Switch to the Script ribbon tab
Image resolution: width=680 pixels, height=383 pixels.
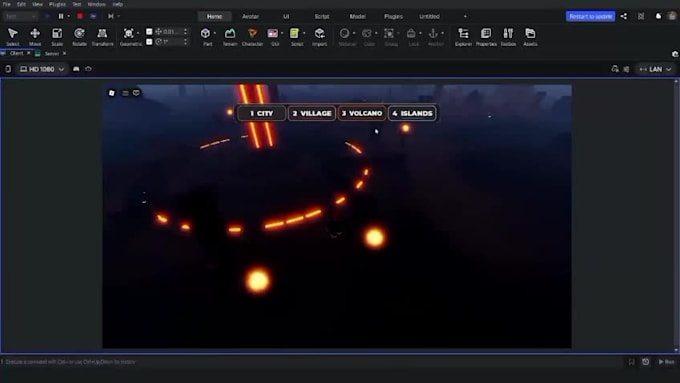(x=322, y=16)
